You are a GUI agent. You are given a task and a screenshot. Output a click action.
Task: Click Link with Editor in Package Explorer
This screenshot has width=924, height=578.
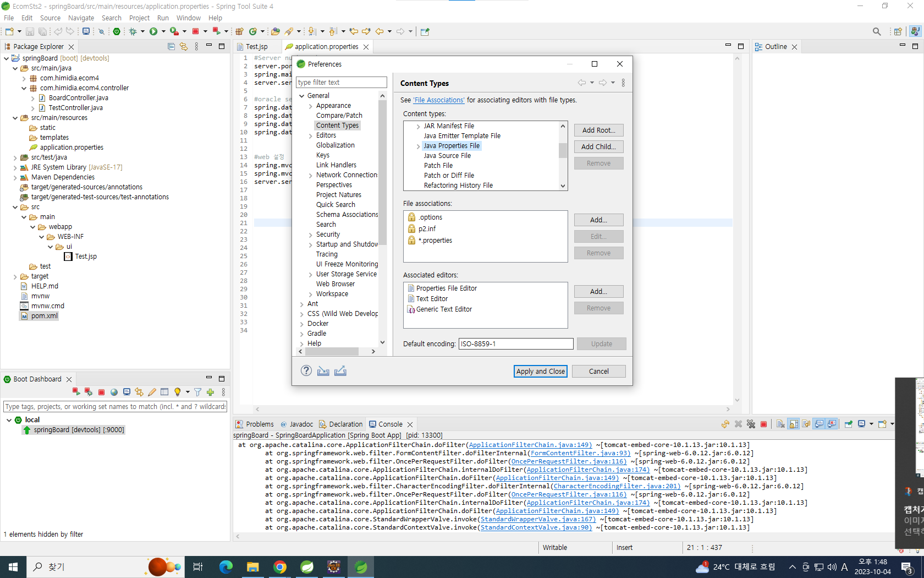coord(184,47)
